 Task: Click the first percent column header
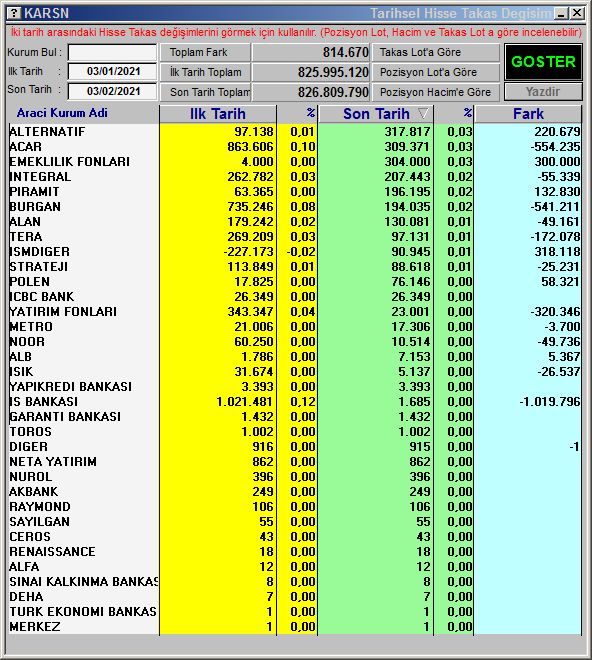tap(297, 114)
